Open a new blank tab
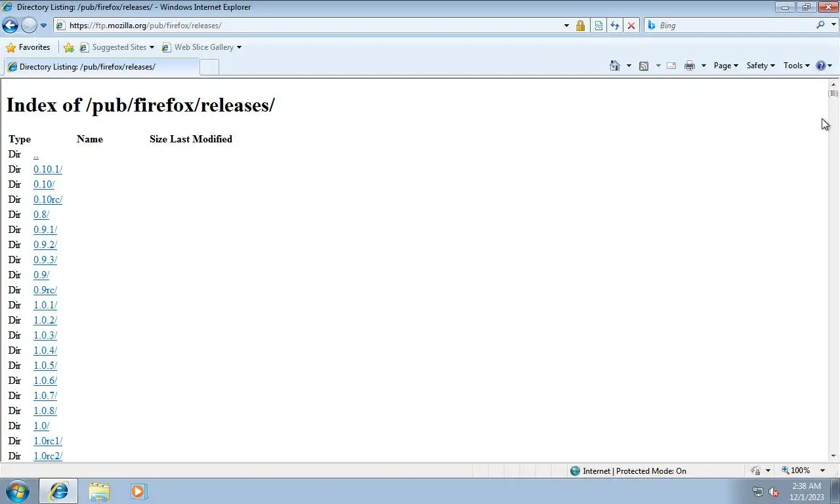 click(209, 67)
